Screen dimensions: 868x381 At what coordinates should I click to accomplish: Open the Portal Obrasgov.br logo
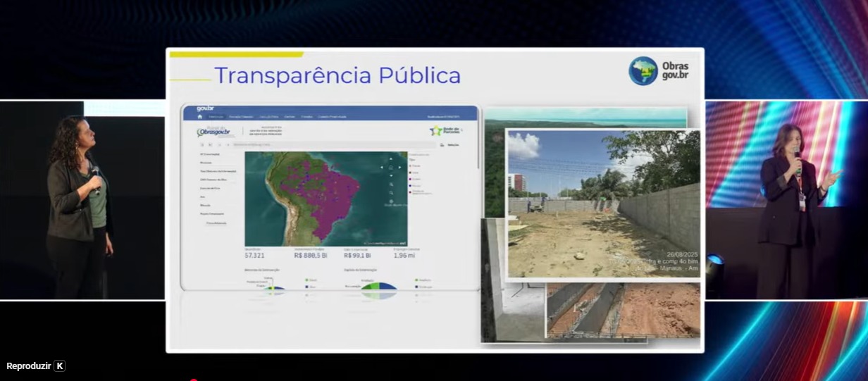tap(213, 132)
